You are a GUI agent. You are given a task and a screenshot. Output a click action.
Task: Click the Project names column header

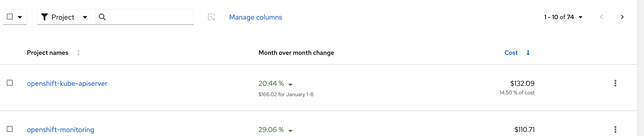(48, 53)
